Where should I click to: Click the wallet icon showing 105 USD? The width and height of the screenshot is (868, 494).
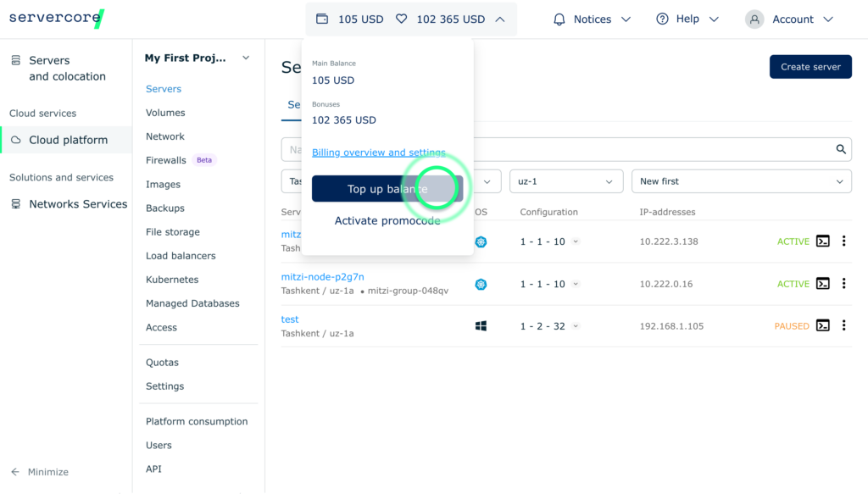click(x=323, y=18)
